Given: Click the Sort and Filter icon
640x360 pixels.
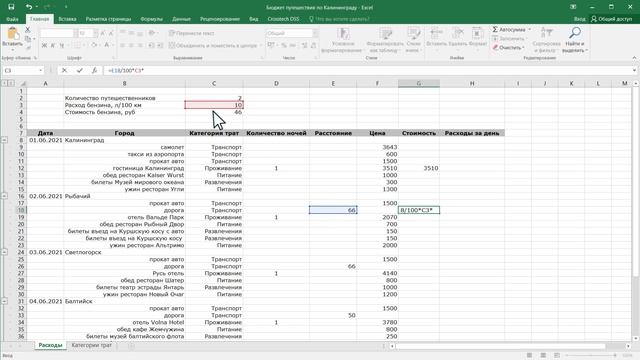Looking at the screenshot, I should pyautogui.click(x=546, y=33).
